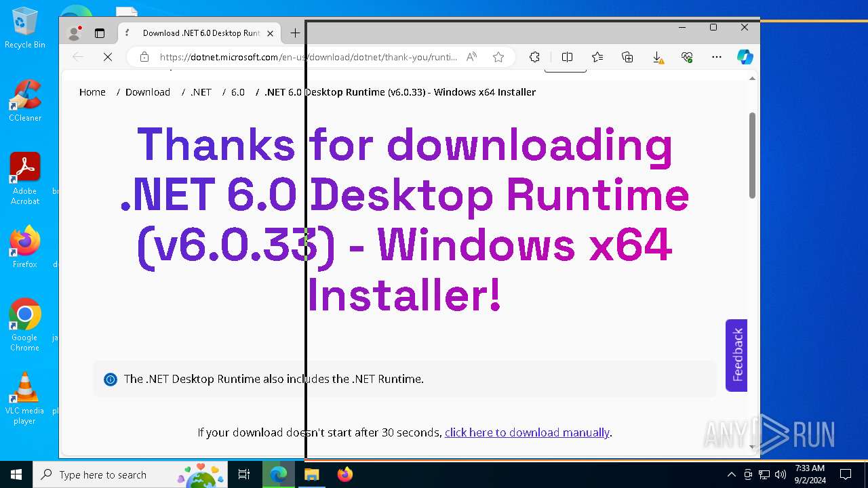This screenshot has width=868, height=488.
Task: Open a new tab with plus button
Action: tap(295, 33)
